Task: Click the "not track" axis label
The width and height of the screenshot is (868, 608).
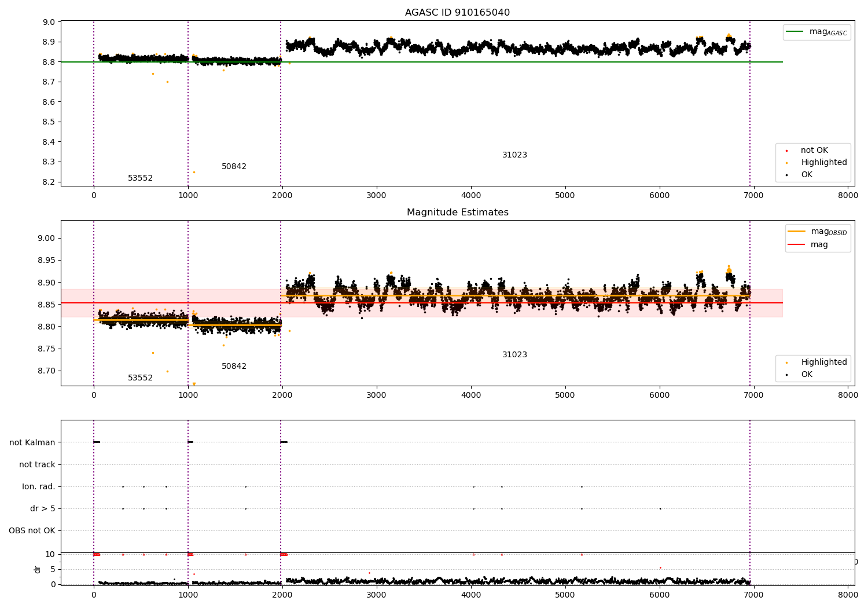Action: 37,464
